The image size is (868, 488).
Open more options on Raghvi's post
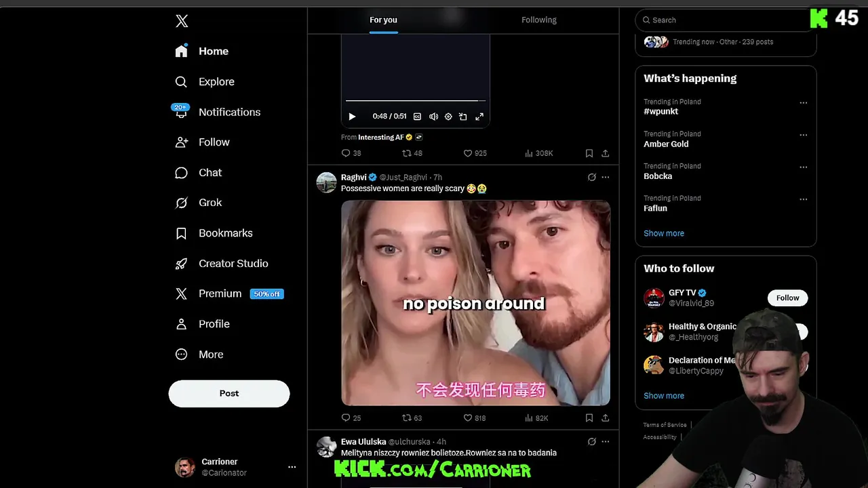(606, 178)
